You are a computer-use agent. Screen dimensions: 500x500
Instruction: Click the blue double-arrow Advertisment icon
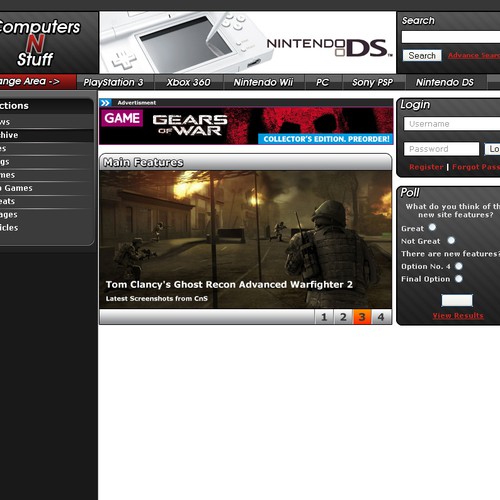click(x=105, y=103)
